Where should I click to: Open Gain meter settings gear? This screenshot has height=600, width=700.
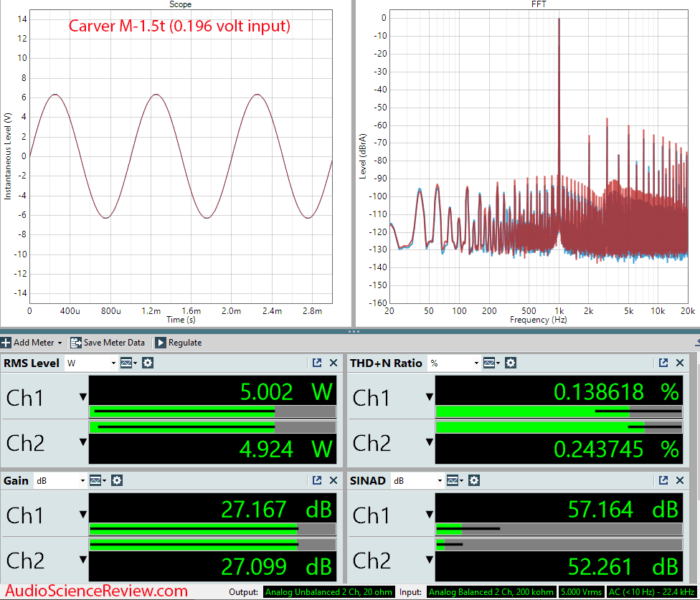tap(117, 480)
